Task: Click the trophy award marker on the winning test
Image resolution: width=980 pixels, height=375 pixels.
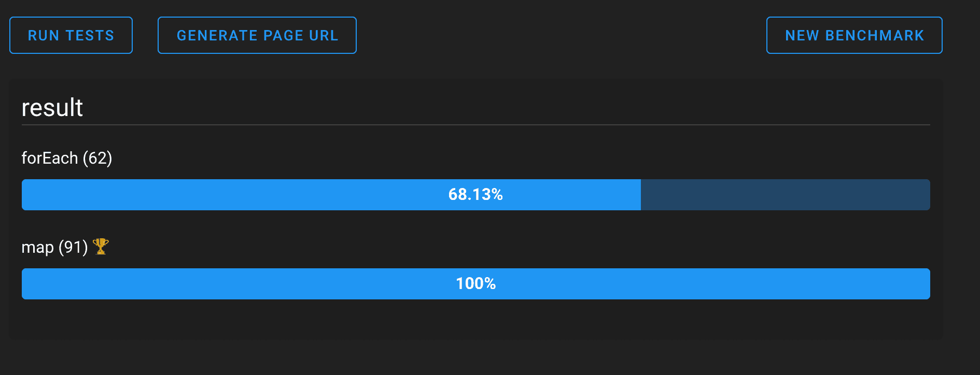Action: pos(101,248)
